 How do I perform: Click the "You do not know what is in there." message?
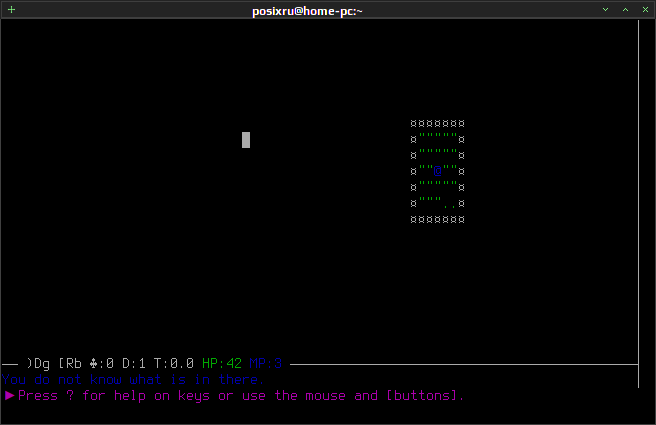click(133, 379)
